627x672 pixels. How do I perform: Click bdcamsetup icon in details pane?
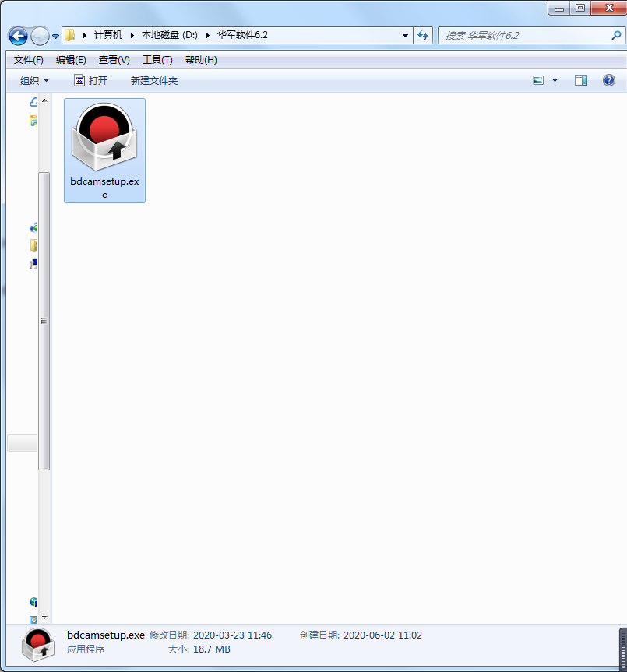[x=37, y=643]
